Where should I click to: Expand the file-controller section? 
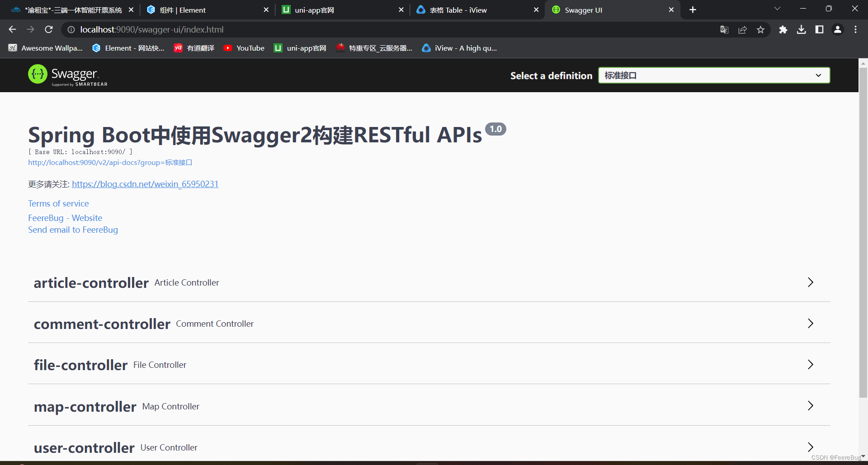(x=810, y=365)
